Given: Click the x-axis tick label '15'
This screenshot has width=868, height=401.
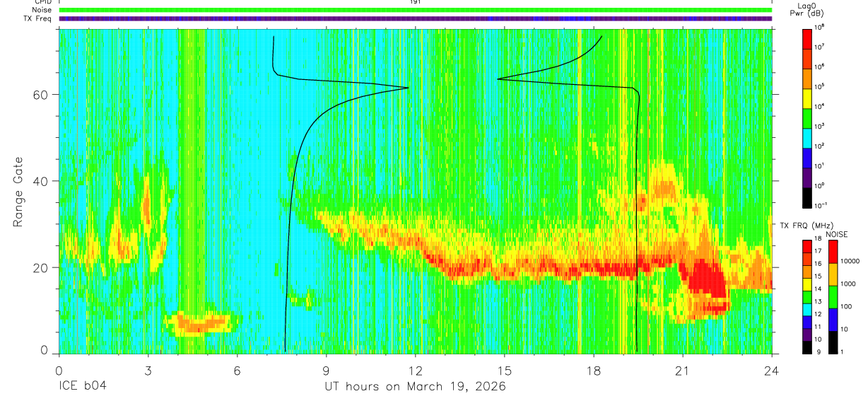Looking at the screenshot, I should pos(504,371).
